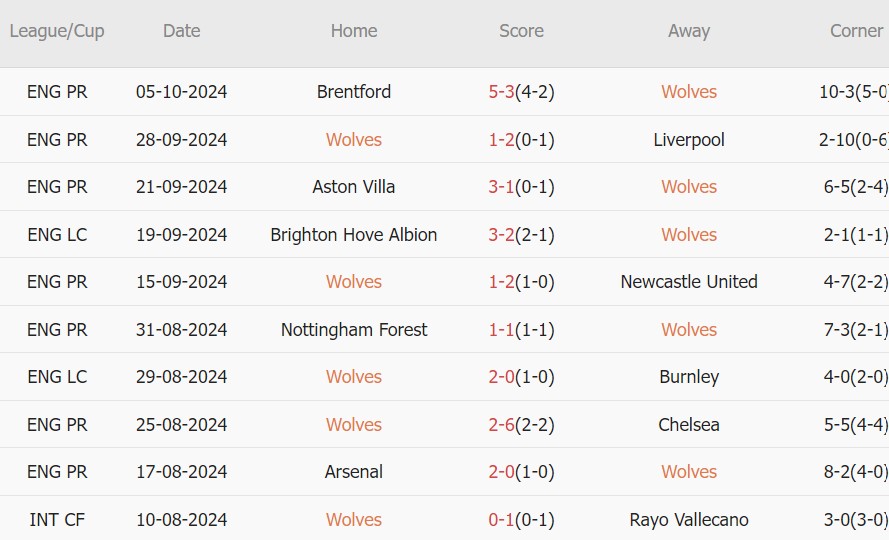Open Chelsea team link
This screenshot has width=889, height=540.
point(689,425)
